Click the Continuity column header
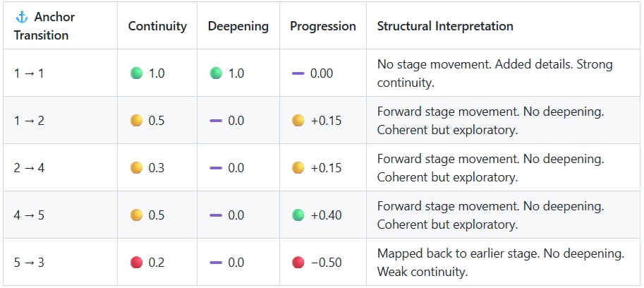 pos(157,26)
